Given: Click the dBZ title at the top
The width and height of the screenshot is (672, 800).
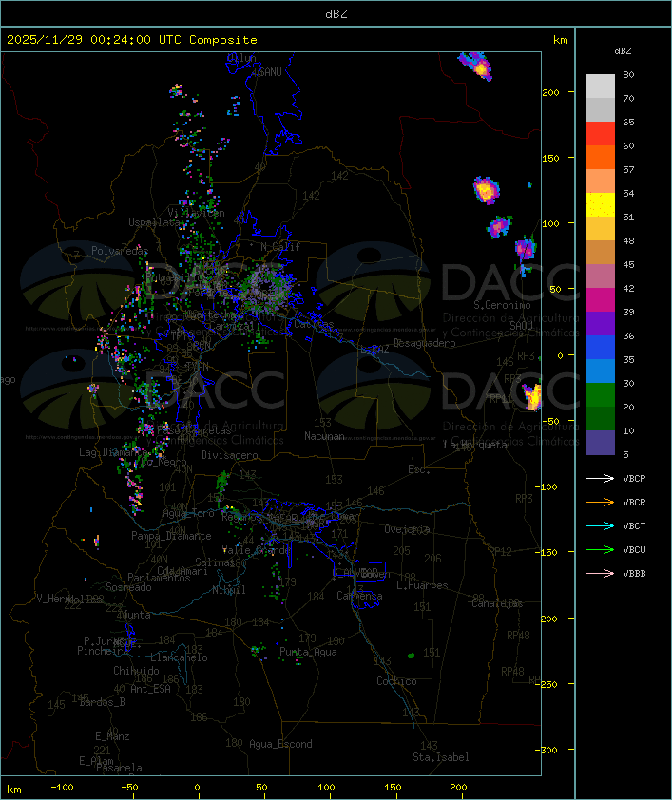Looking at the screenshot, I should pos(336,14).
